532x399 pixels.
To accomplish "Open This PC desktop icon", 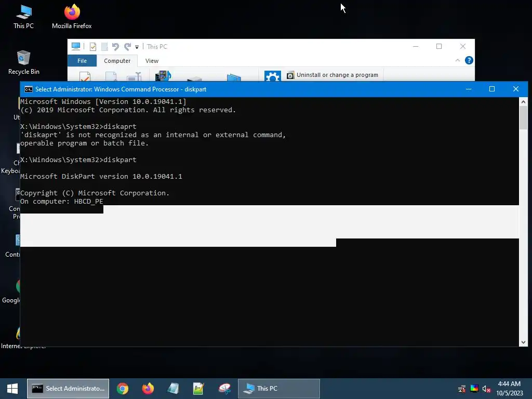I will click(23, 17).
